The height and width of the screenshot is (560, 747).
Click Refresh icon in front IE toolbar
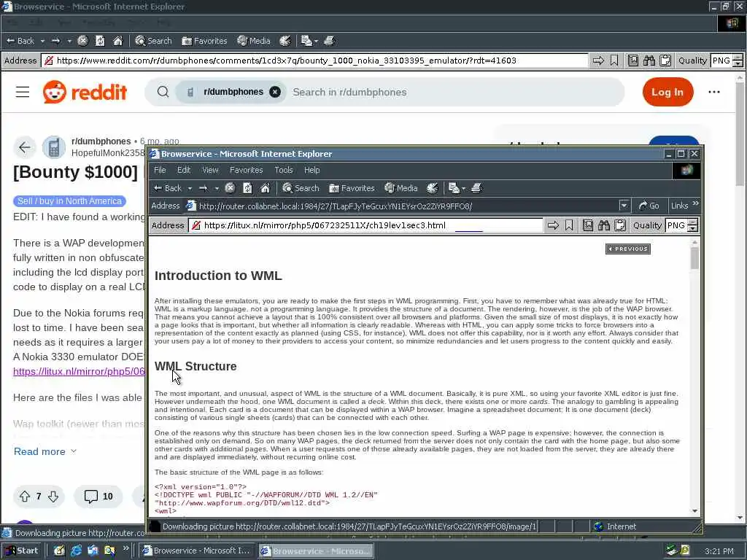247,188
